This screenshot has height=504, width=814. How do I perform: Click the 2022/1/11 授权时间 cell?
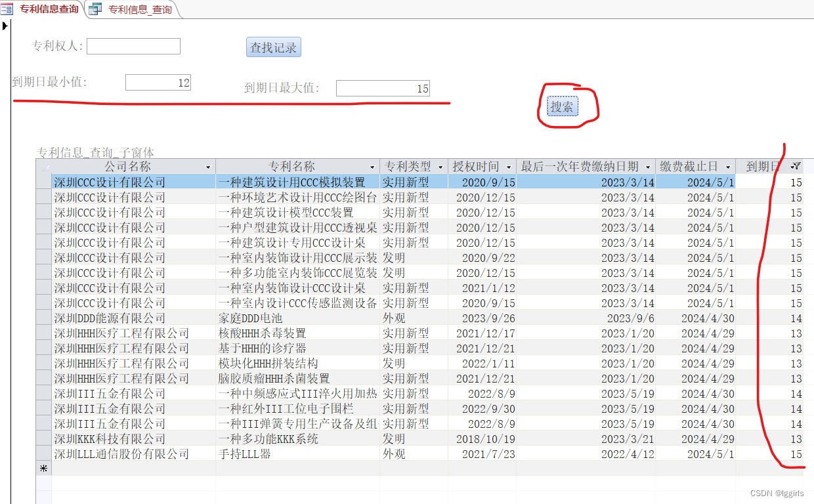click(x=482, y=364)
